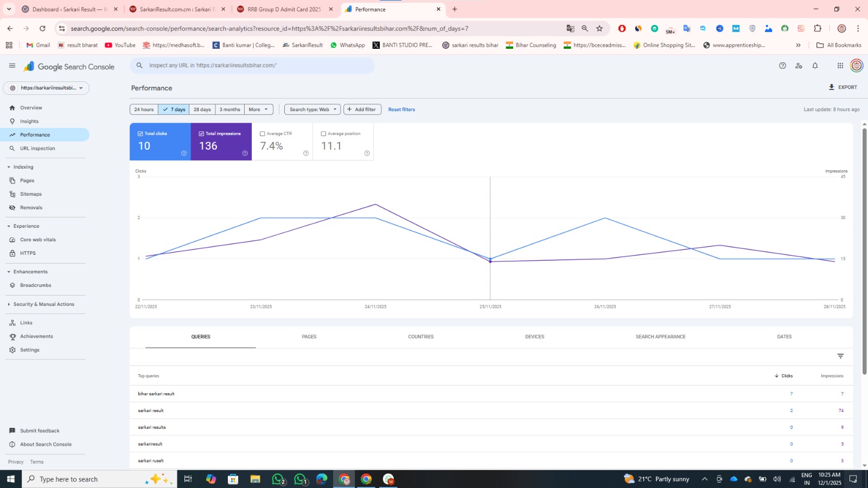Open the Search type: Web dropdown
This screenshot has height=488, width=868.
coord(312,110)
